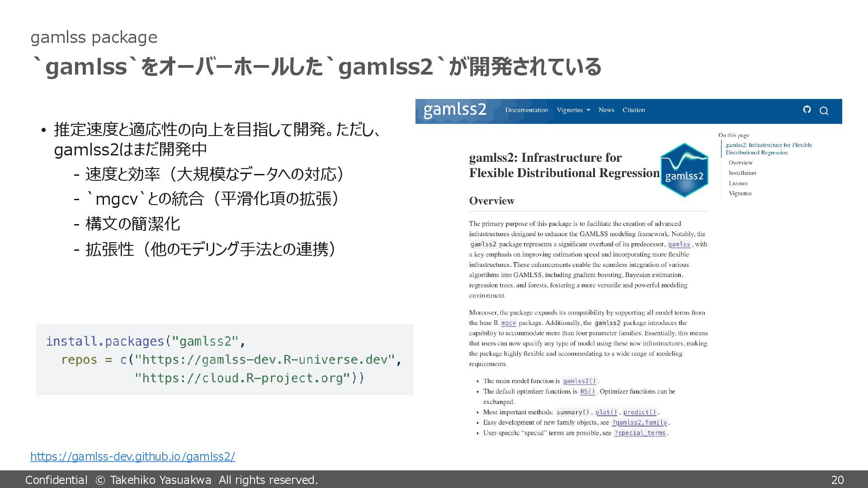Click the gamlss2 site title brand

[455, 110]
